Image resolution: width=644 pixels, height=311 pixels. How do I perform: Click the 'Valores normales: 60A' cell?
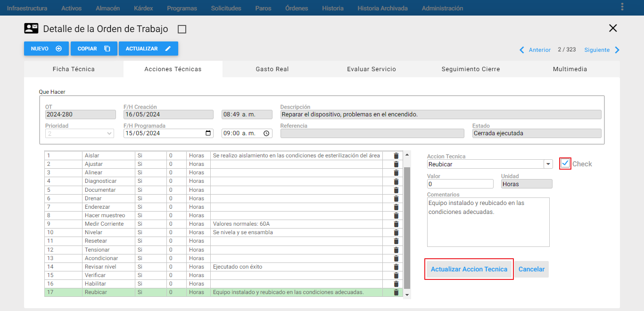pyautogui.click(x=297, y=224)
